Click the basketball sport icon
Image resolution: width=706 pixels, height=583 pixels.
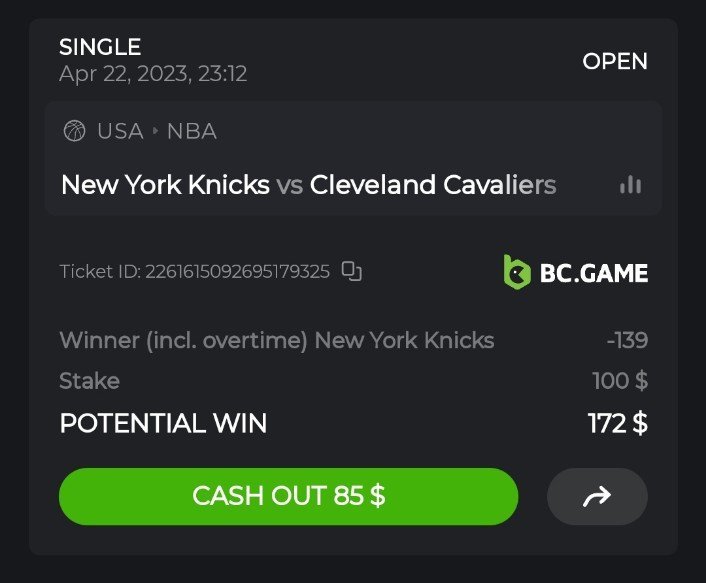tap(74, 131)
